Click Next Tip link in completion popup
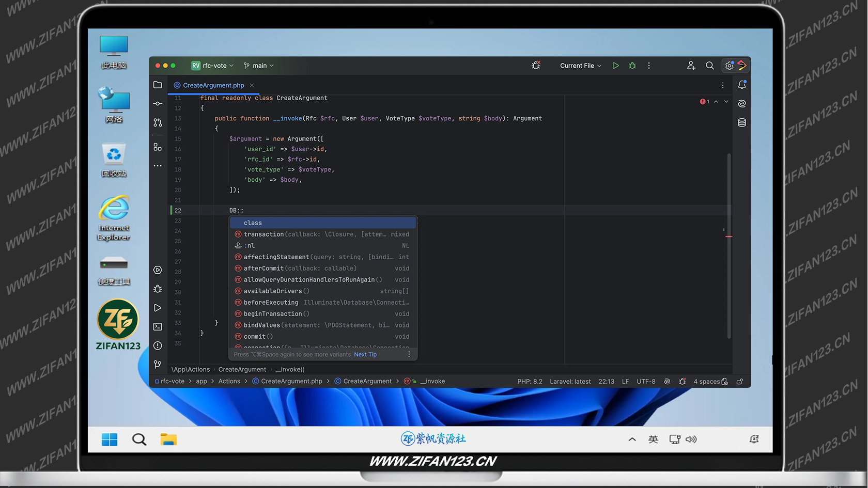 [x=365, y=354]
